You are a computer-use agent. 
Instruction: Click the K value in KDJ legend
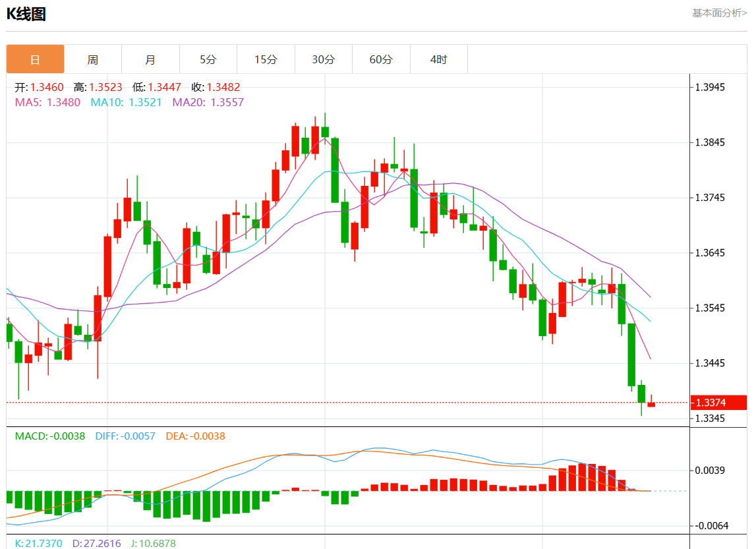coord(38,543)
